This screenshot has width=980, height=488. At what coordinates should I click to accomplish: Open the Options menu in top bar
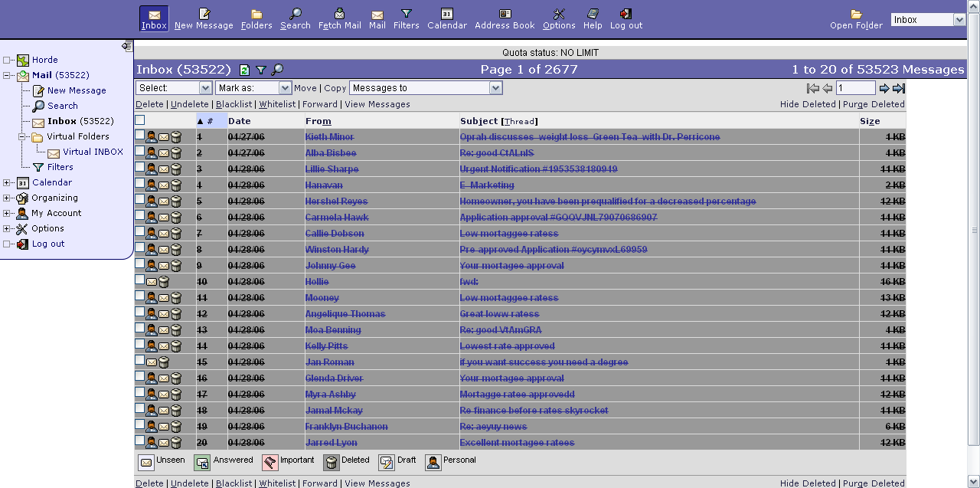[x=559, y=18]
